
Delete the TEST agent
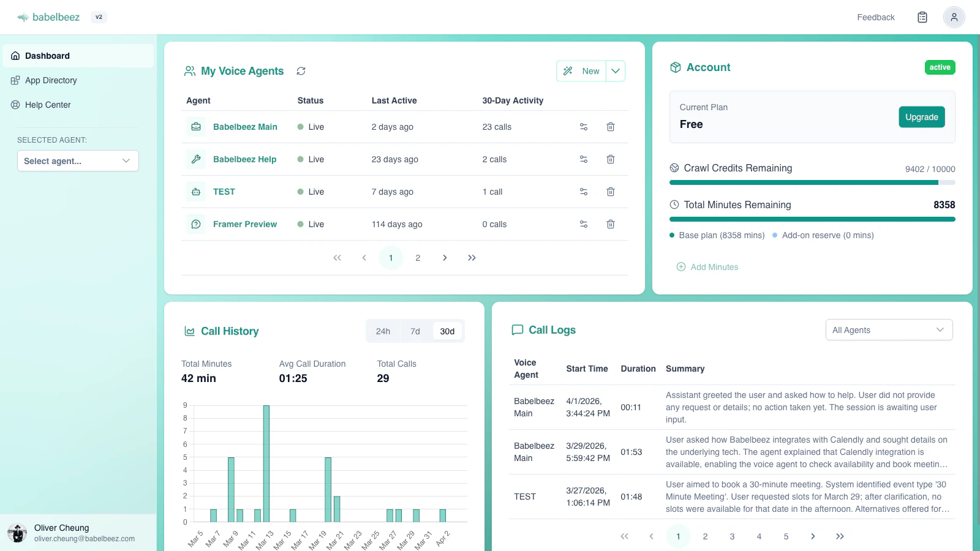click(x=611, y=192)
